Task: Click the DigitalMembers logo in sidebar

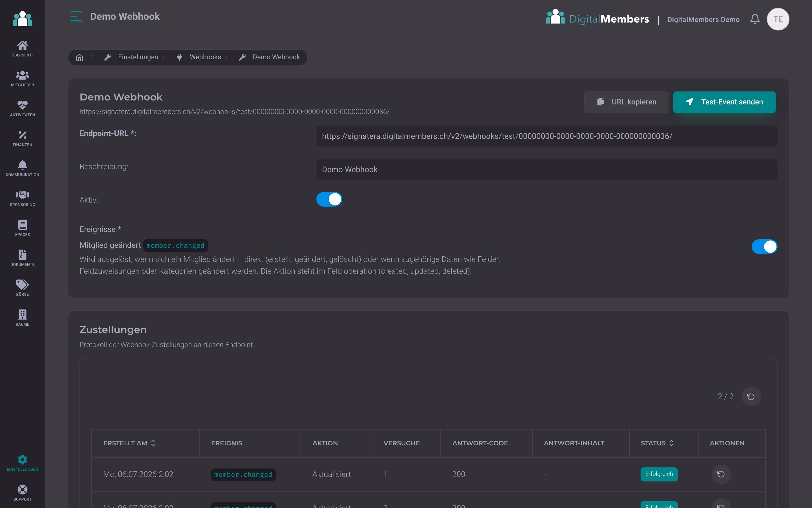Action: [23, 18]
